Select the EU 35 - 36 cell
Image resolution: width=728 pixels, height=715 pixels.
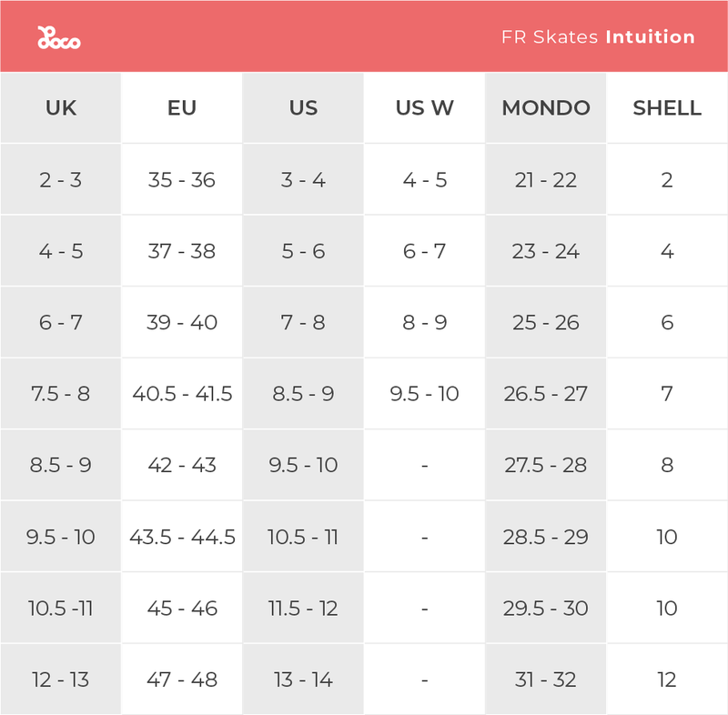coord(182,179)
